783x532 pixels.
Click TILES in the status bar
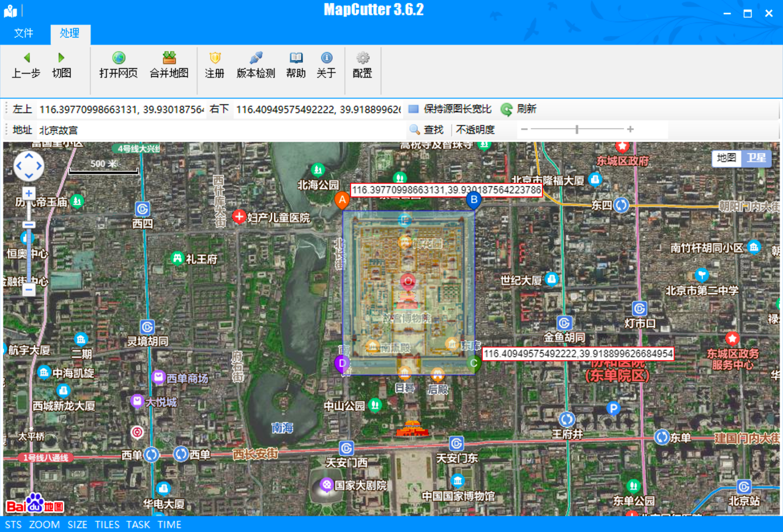tap(107, 525)
